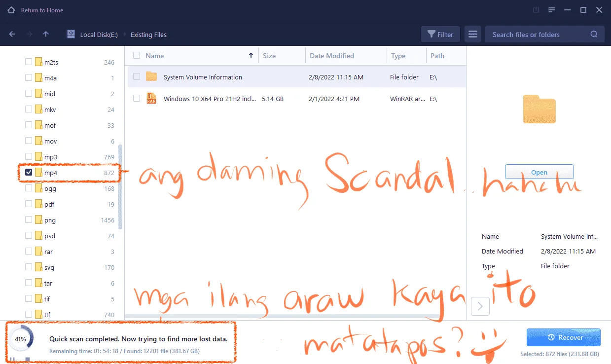Click Windows 10 X64 Pro 21H2 file name
Viewport: 611px width, 364px height.
[x=210, y=99]
